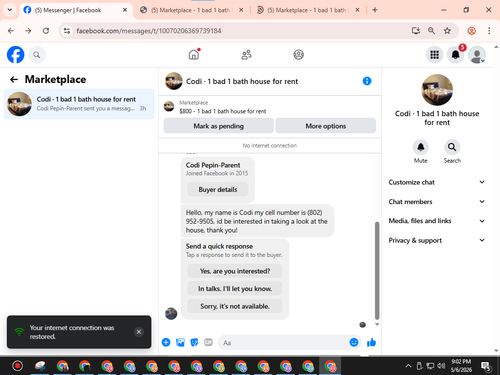This screenshot has width=500, height=375.
Task: Open Buyer details
Action: point(218,189)
